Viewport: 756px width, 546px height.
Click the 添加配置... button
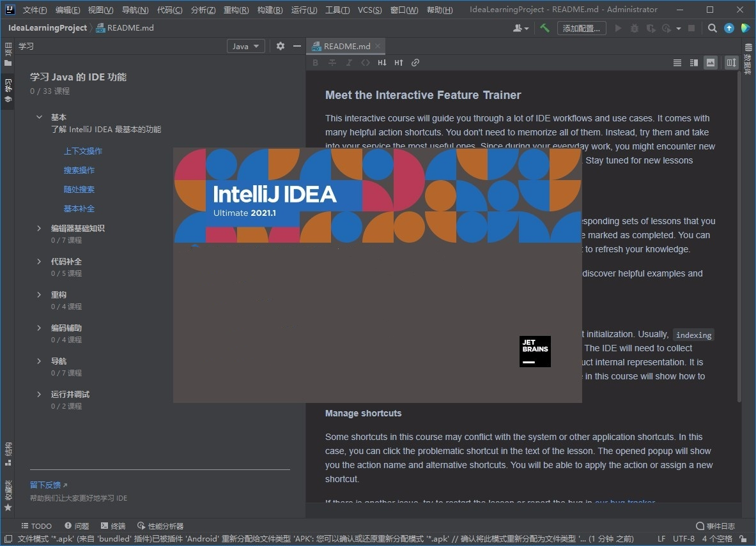(x=582, y=28)
